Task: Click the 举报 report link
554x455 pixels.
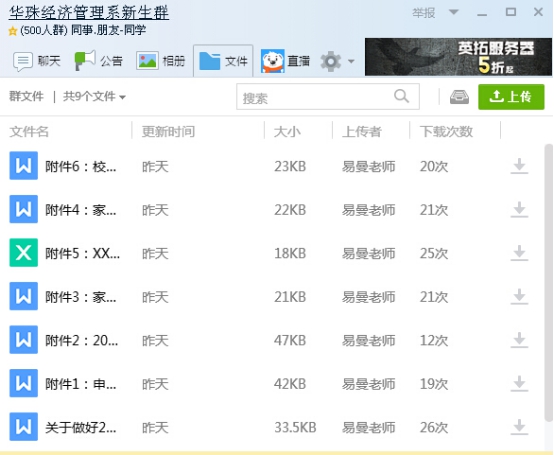Action: pyautogui.click(x=424, y=13)
